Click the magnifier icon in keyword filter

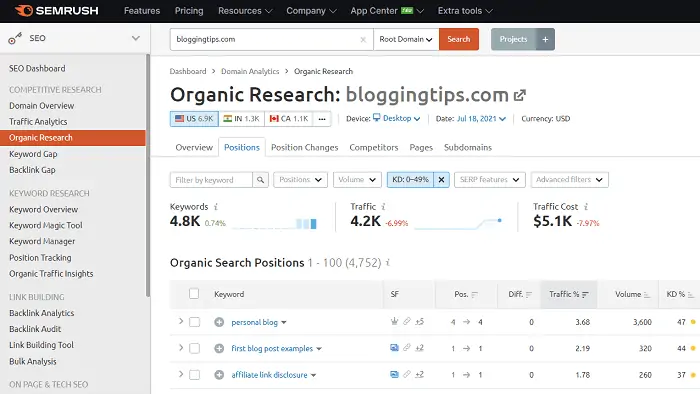260,180
